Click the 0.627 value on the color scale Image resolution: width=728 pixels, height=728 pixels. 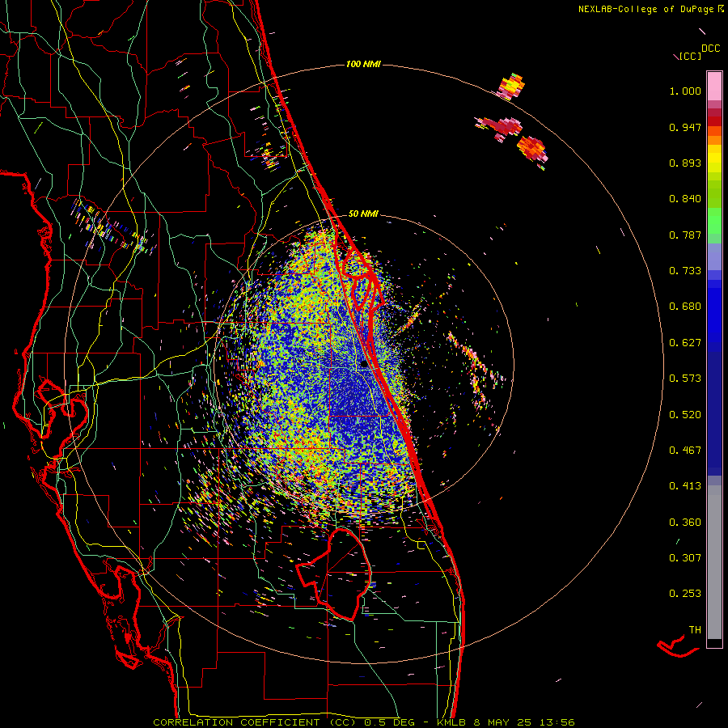tap(685, 343)
